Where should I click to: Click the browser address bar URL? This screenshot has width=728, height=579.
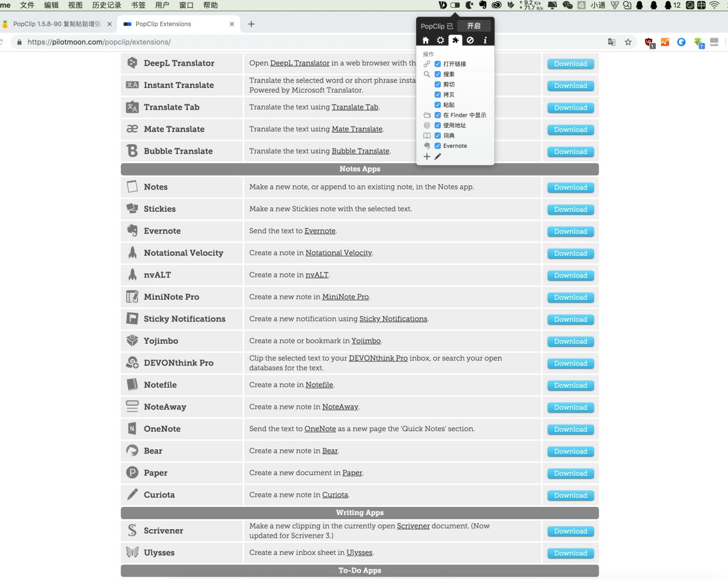click(x=99, y=42)
